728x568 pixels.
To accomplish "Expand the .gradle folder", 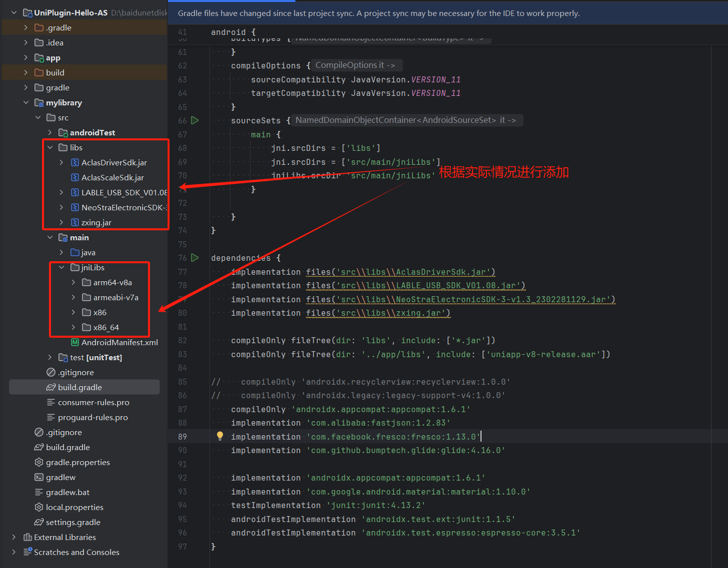I will click(26, 27).
